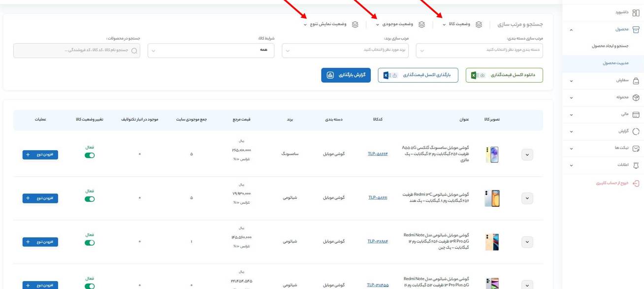Click the Excel icon on بارگذاری اکسل قیمت‌گذاری
644x289 pixels.
coord(386,75)
